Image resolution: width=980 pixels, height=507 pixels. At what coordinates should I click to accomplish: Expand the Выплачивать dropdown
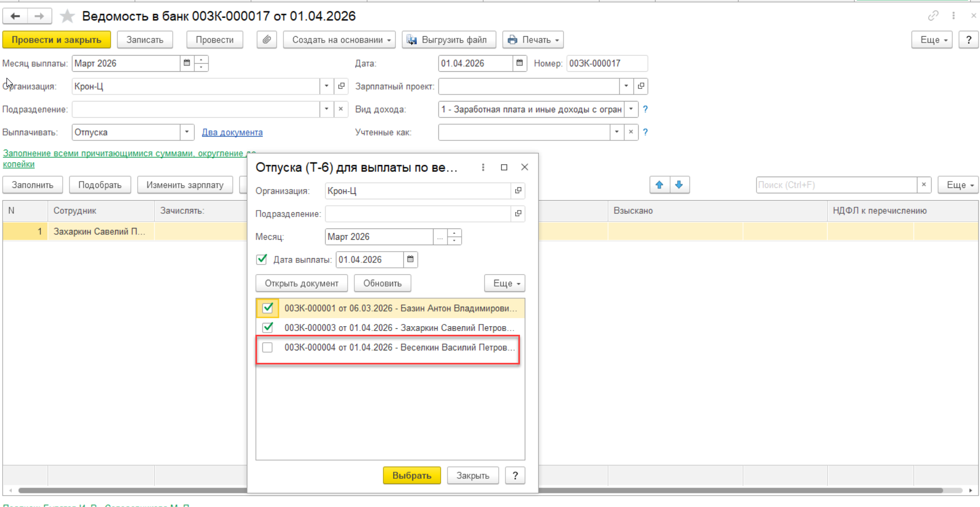(187, 132)
